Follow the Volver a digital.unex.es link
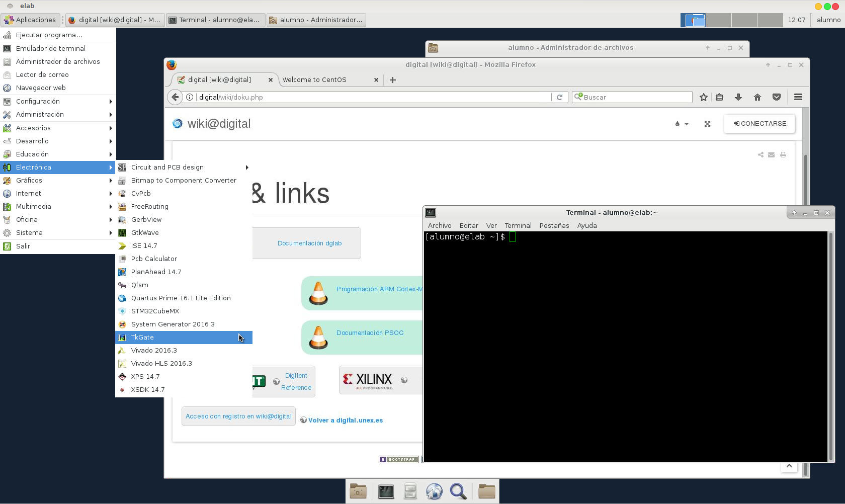Screen dimensions: 845x504 click(x=345, y=421)
